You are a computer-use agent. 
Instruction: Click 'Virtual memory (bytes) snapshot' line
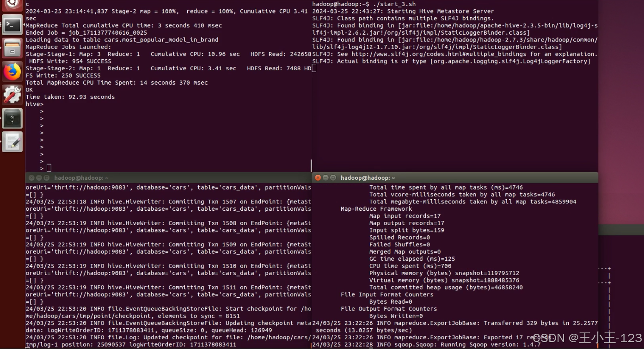tap(444, 281)
